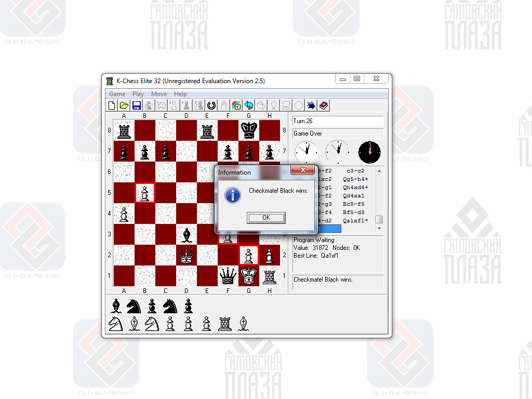This screenshot has height=399, width=532.
Task: Open the Move menu
Action: (159, 94)
